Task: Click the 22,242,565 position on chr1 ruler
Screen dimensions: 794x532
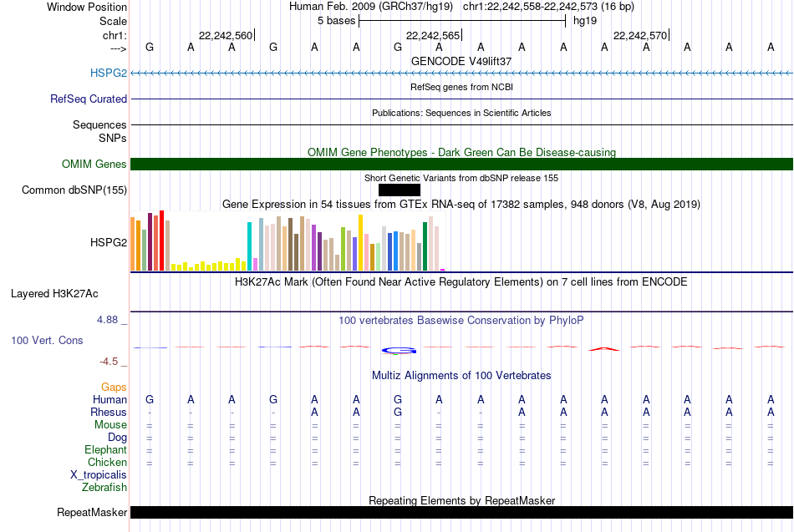Action: [433, 35]
